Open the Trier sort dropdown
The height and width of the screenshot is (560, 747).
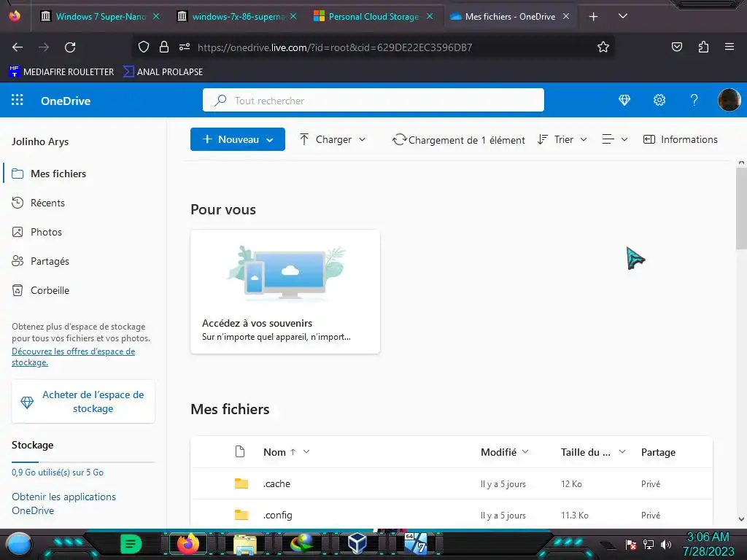coord(562,139)
